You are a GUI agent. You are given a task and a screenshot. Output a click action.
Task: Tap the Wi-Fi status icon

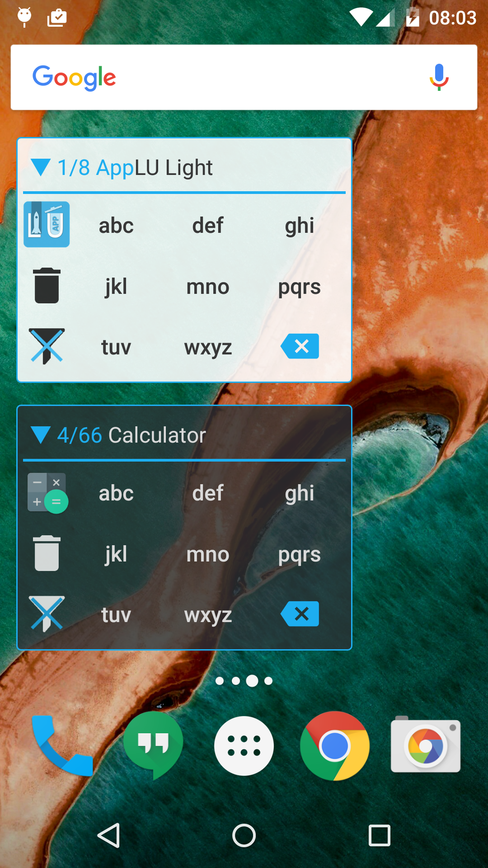click(361, 18)
